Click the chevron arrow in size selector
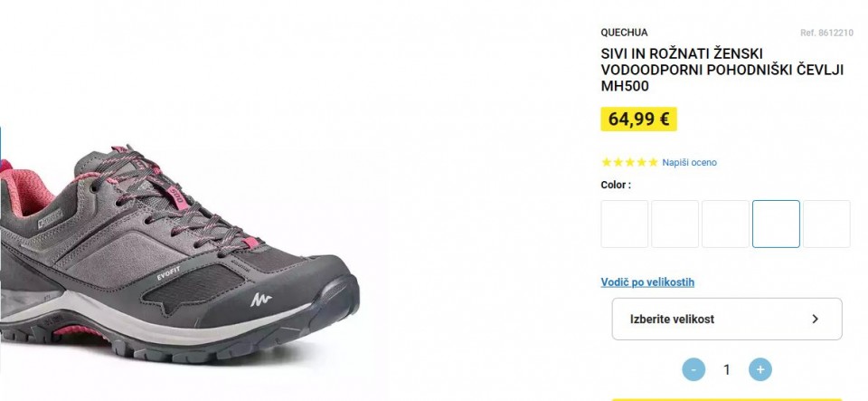868x401 pixels. tap(815, 319)
